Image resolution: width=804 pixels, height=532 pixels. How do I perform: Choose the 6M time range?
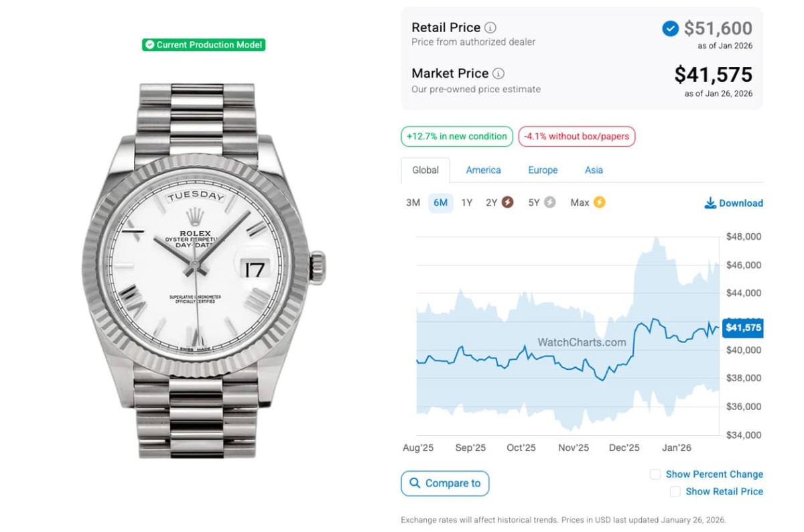tap(440, 203)
